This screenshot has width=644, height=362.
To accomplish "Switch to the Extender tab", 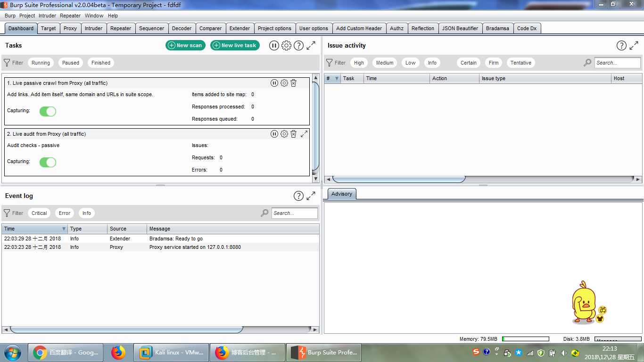I will (x=240, y=28).
